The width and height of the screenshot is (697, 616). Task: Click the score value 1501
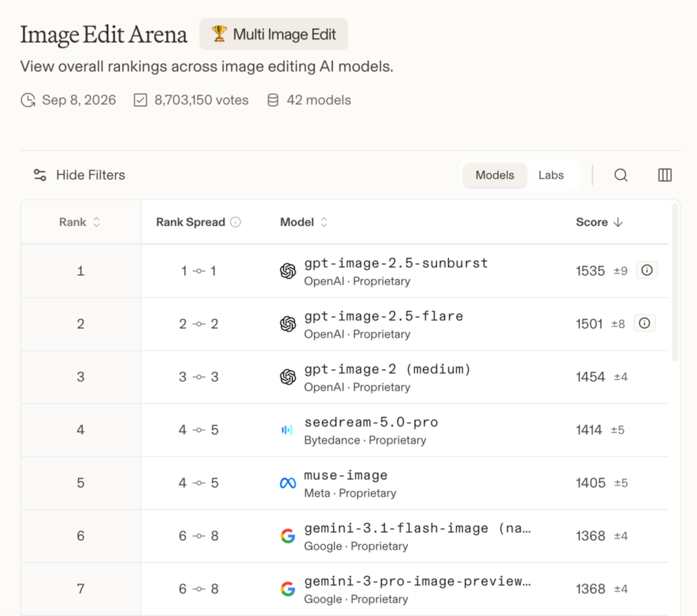point(589,323)
